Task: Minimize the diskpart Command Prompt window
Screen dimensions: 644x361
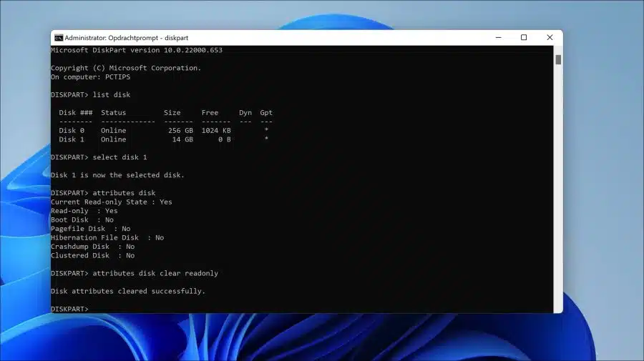Action: pos(498,37)
